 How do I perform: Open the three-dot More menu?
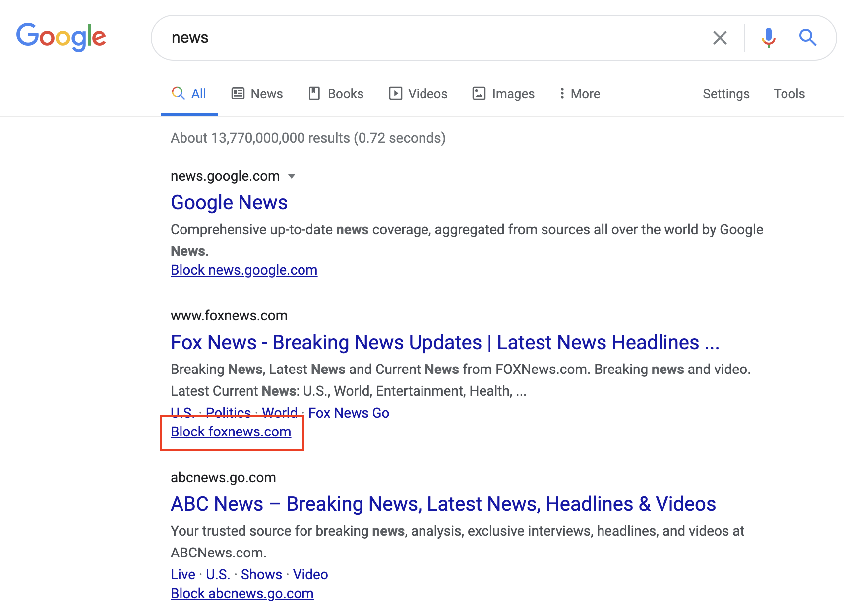579,94
